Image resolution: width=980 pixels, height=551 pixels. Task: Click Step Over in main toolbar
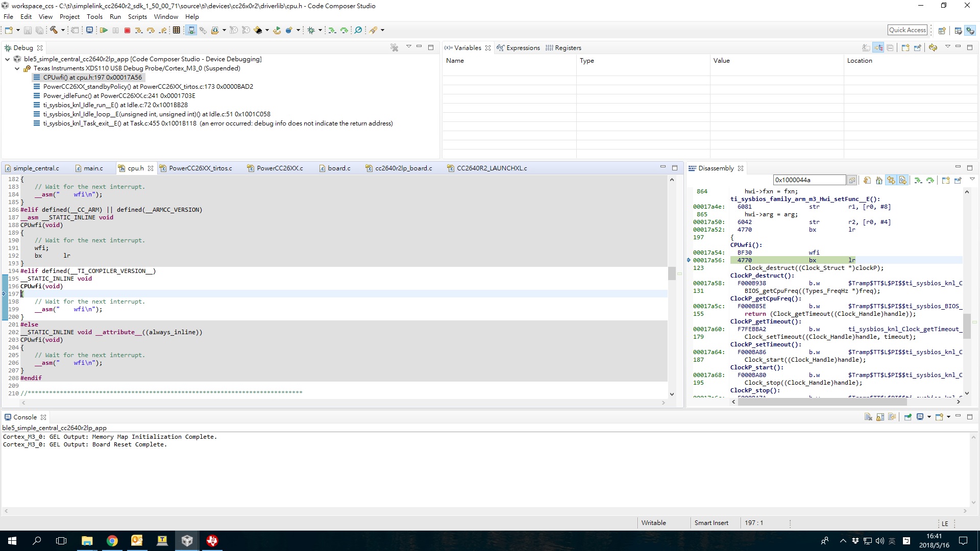tap(151, 30)
